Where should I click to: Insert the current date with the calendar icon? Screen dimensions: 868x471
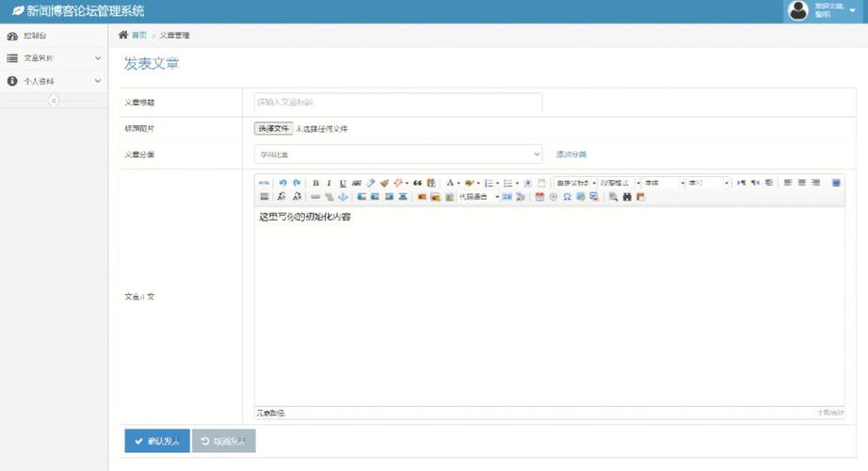539,197
